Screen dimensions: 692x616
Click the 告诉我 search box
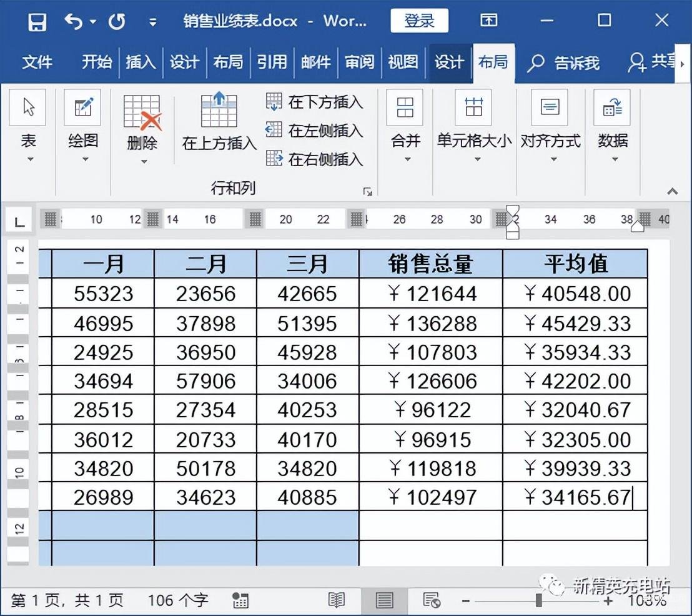tap(563, 62)
